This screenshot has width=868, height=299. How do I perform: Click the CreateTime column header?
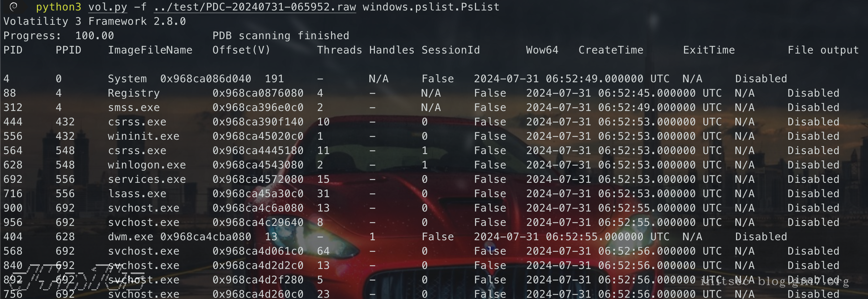click(x=610, y=50)
